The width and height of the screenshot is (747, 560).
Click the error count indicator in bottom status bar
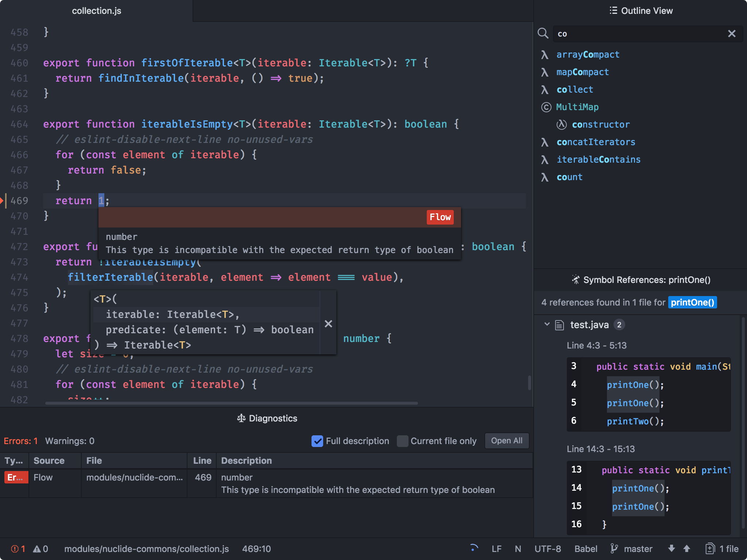pos(15,551)
